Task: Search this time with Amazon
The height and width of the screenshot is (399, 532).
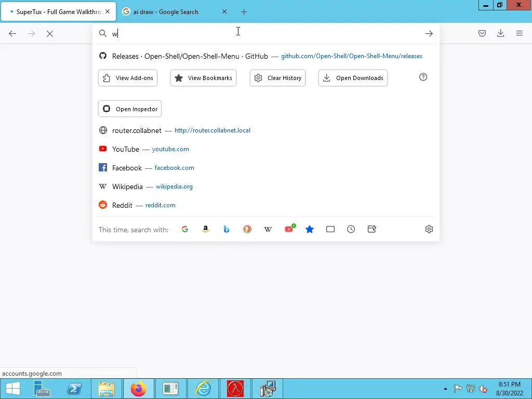Action: pos(206,229)
